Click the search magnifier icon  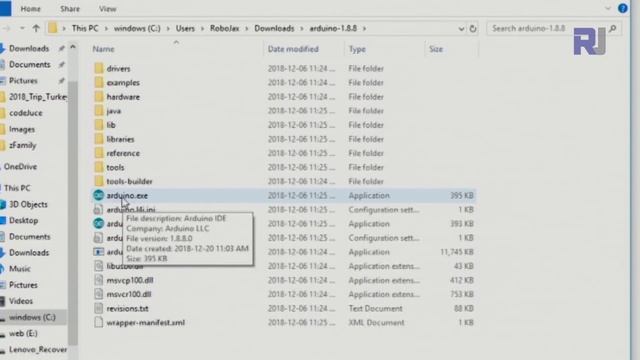pyautogui.click(x=613, y=29)
